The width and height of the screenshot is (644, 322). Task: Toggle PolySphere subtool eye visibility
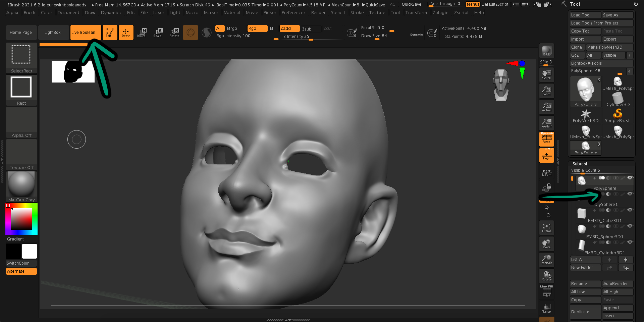630,178
